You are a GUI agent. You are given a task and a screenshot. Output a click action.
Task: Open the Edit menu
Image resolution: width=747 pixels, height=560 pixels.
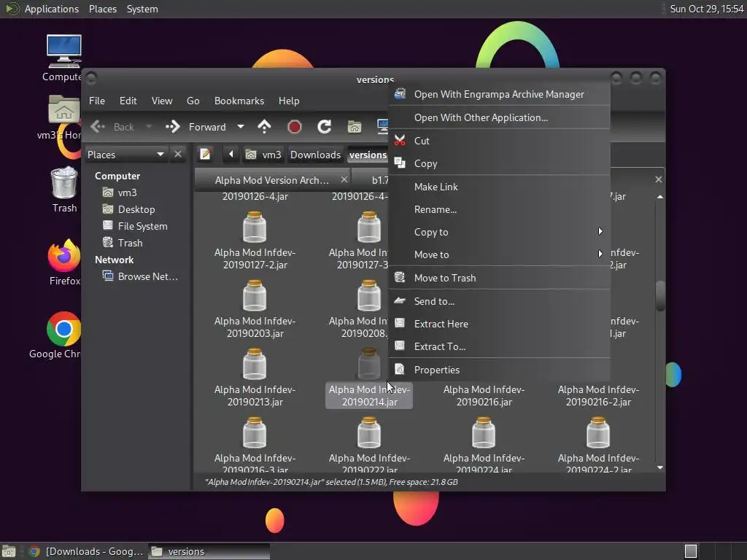point(128,101)
